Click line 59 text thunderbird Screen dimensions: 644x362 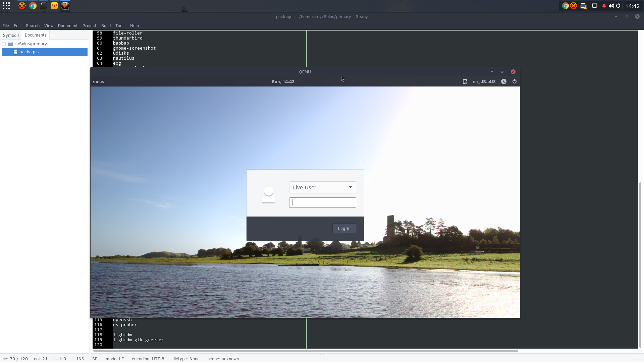[127, 38]
